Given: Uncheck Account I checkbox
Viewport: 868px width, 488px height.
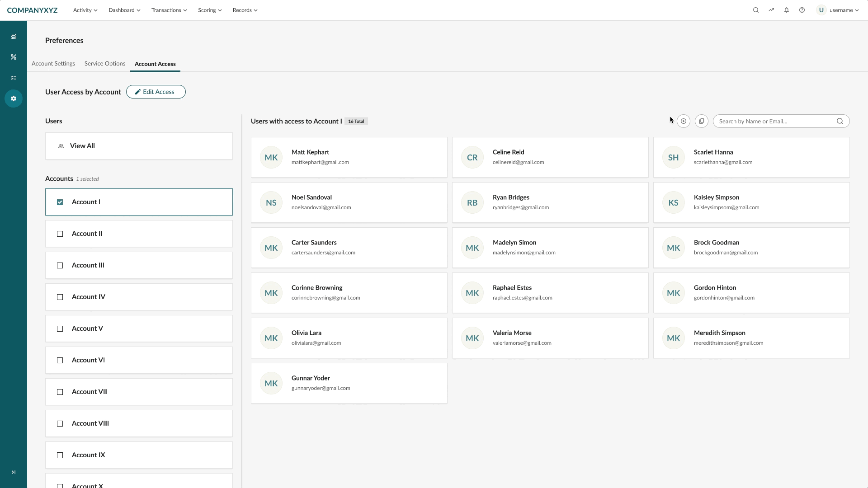Looking at the screenshot, I should [x=60, y=202].
